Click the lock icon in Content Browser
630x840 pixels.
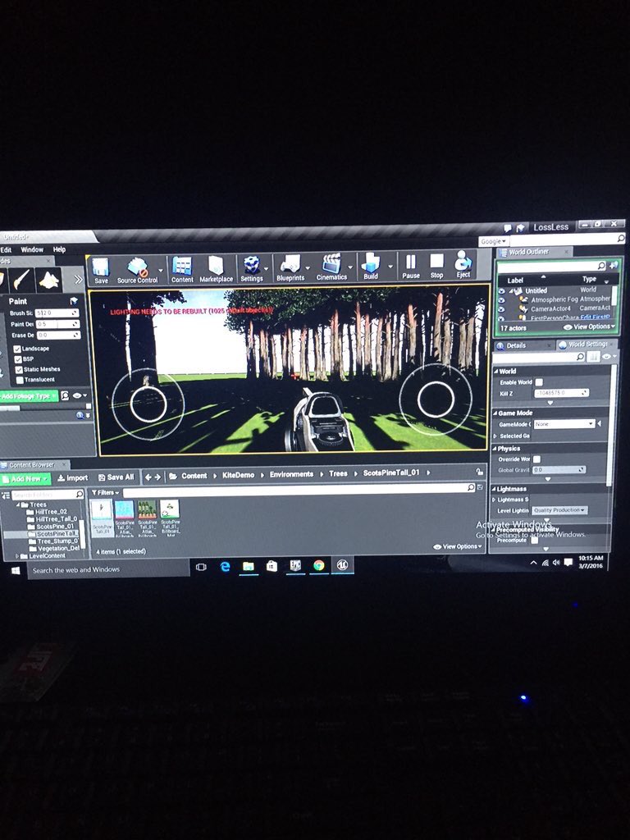tap(479, 472)
